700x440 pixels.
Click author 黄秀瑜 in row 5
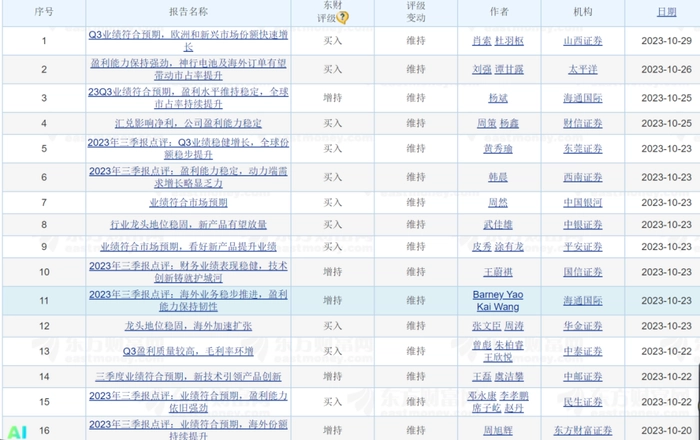click(498, 149)
